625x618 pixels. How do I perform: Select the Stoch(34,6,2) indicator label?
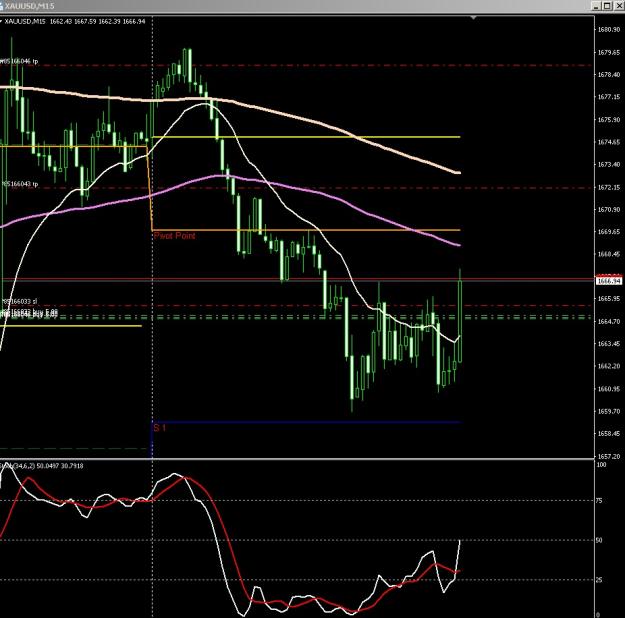tap(42, 466)
